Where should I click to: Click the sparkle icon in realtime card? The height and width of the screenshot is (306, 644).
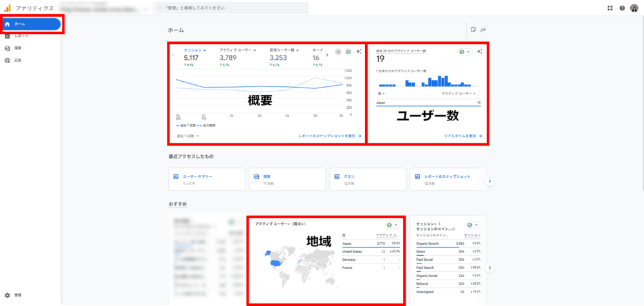(480, 52)
